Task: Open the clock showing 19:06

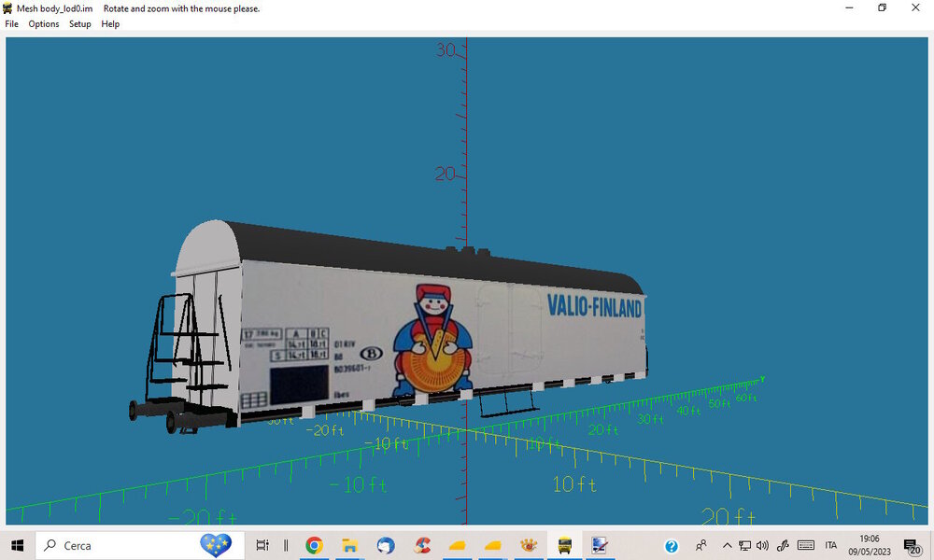Action: point(869,545)
